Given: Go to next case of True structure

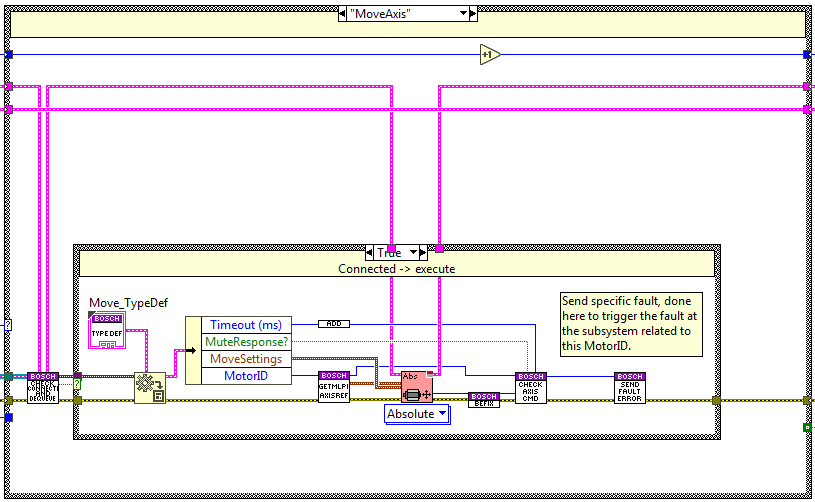Looking at the screenshot, I should [423, 253].
